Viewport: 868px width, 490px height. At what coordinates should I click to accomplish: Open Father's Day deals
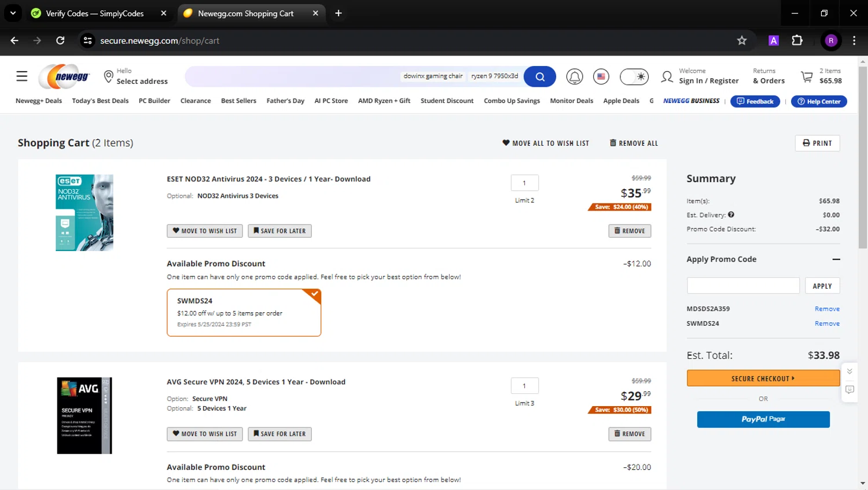tap(285, 101)
